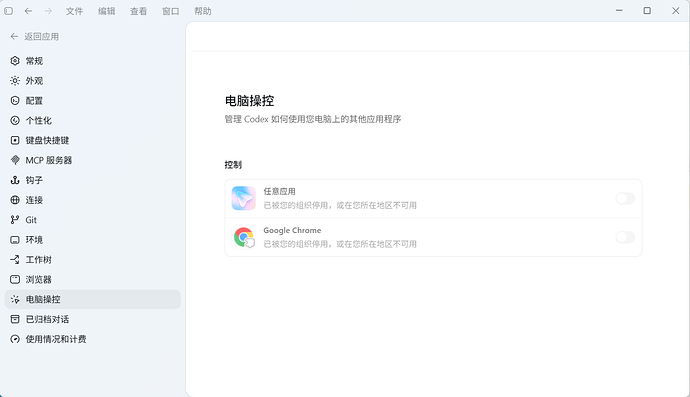Select Git label in sidebar

click(x=31, y=220)
